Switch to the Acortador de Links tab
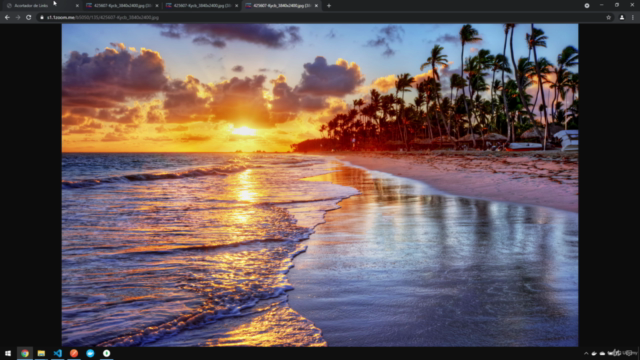Screen dimensions: 640x360 (x=41, y=6)
